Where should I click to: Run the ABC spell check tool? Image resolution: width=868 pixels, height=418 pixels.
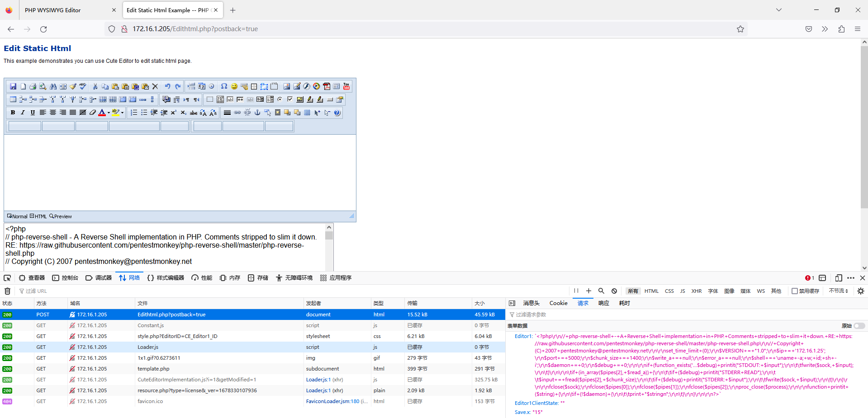(82, 86)
